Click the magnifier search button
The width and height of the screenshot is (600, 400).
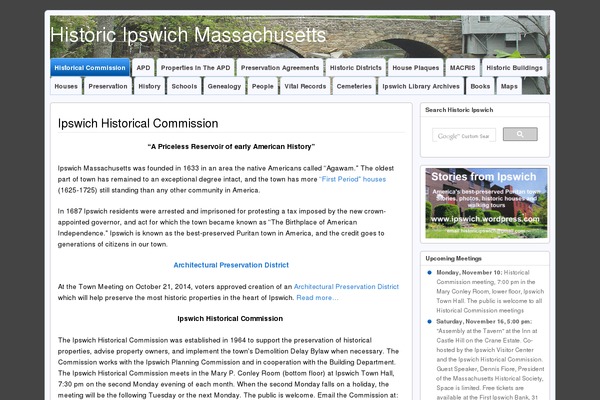point(520,134)
